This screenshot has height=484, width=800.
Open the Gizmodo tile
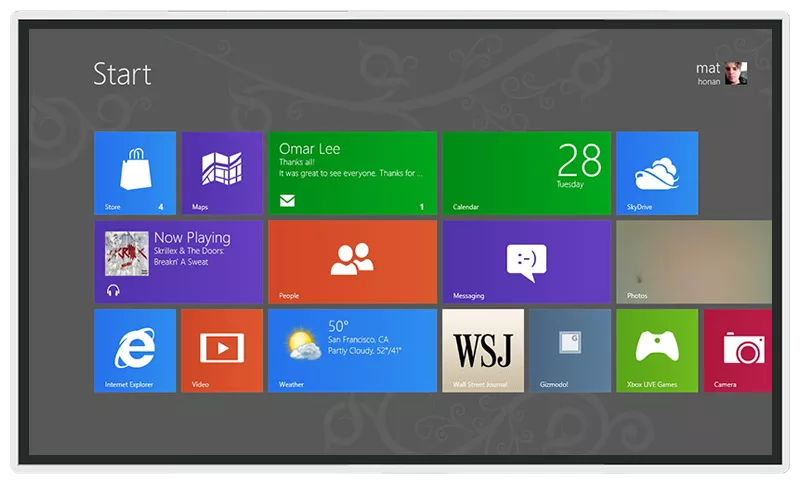click(569, 350)
